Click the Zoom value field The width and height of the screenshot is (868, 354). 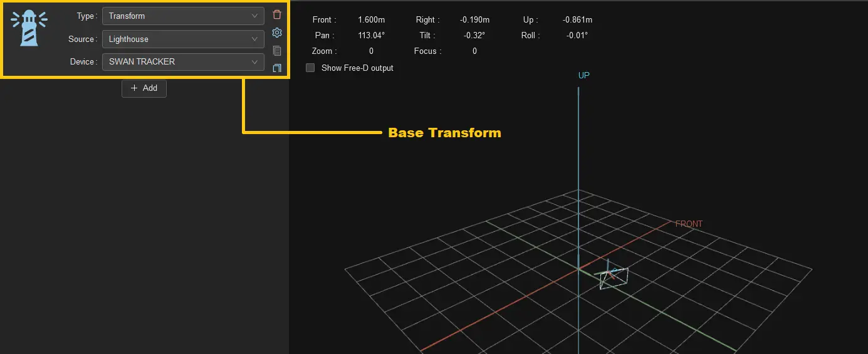(371, 51)
